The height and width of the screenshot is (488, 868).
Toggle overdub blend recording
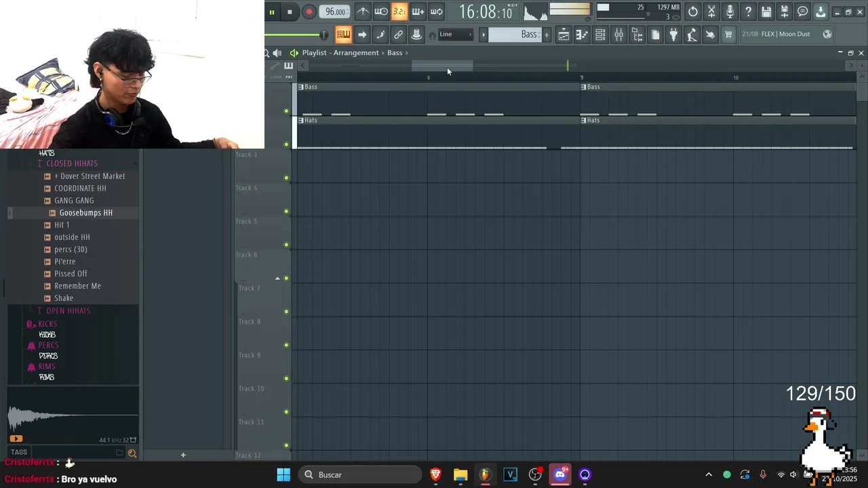pyautogui.click(x=418, y=12)
